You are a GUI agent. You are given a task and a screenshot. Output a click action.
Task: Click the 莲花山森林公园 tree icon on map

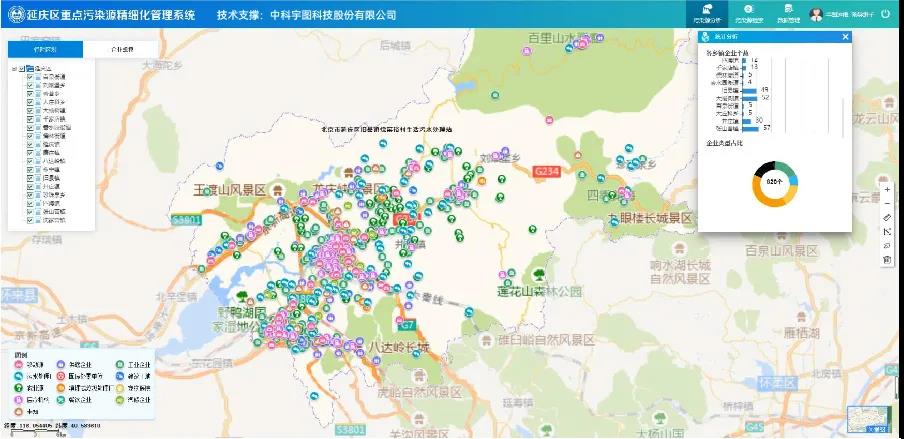click(x=540, y=275)
